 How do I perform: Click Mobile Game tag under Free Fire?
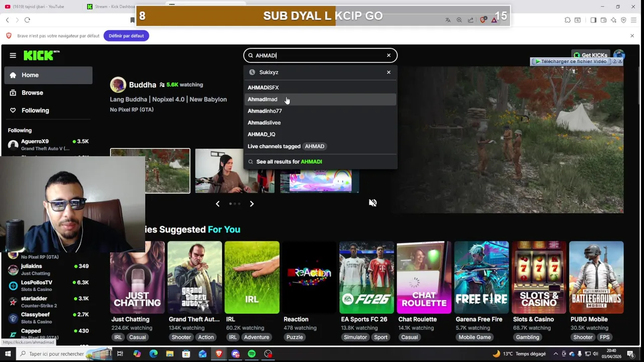click(x=474, y=337)
